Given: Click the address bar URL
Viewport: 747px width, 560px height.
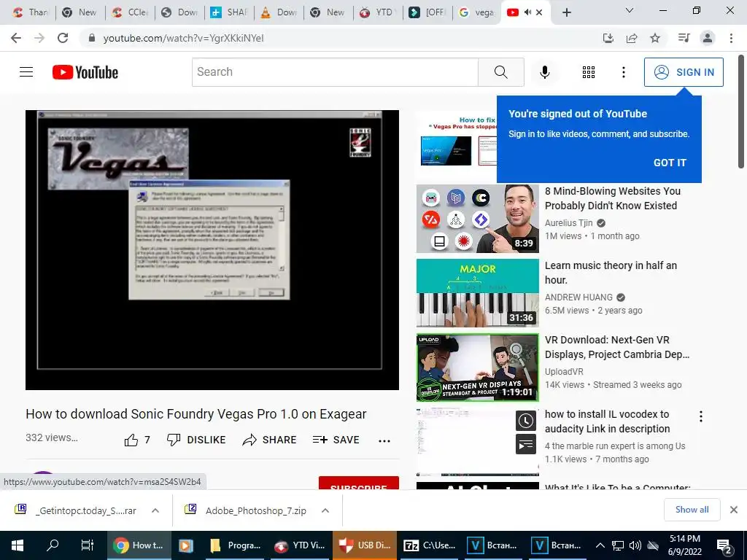Looking at the screenshot, I should [183, 38].
